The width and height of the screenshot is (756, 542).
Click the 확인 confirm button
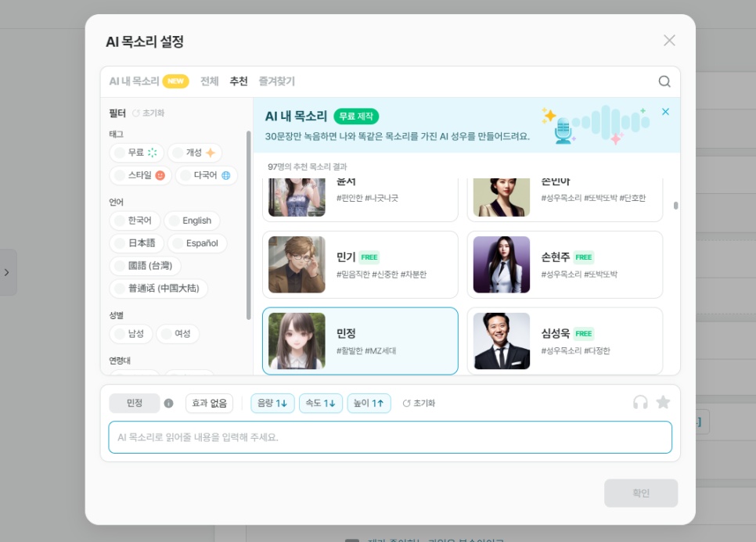coord(641,493)
